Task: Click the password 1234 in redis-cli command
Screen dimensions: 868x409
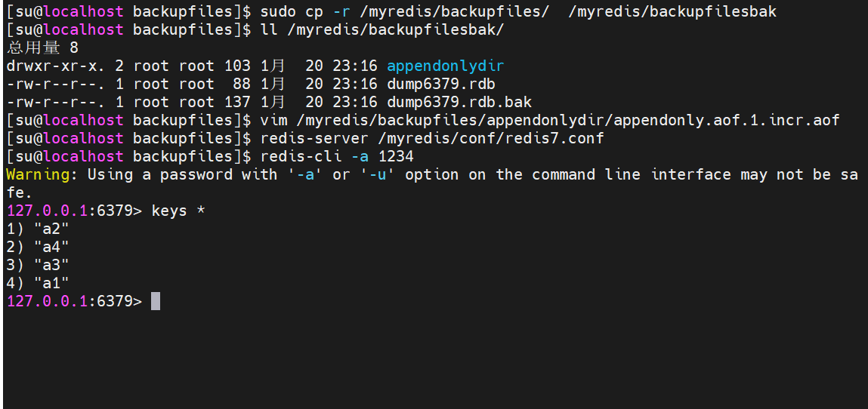Action: click(x=396, y=156)
